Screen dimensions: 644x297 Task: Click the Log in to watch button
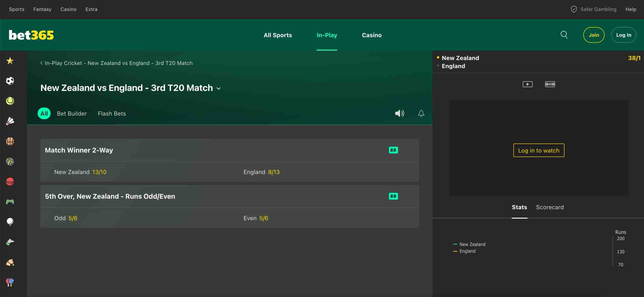coord(539,150)
